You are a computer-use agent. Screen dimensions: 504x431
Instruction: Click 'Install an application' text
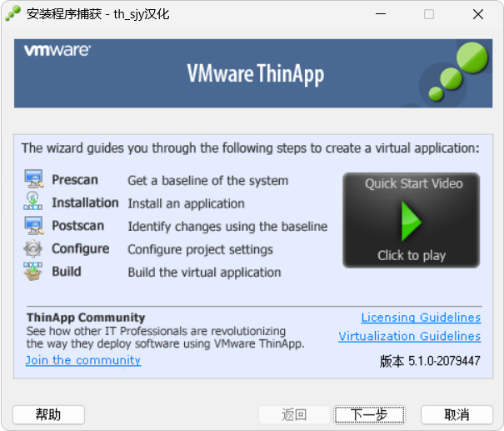pos(186,203)
